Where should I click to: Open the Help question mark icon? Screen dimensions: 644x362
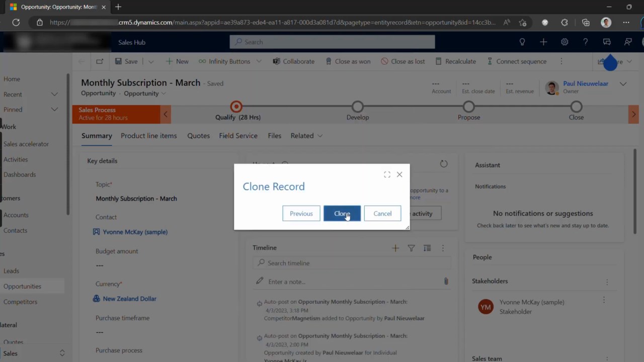(x=585, y=42)
